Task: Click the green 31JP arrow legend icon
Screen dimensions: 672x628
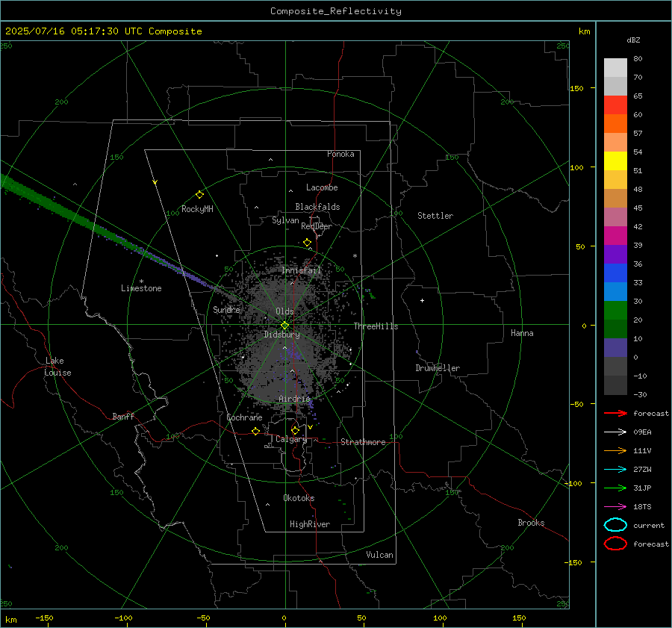Action: 615,488
